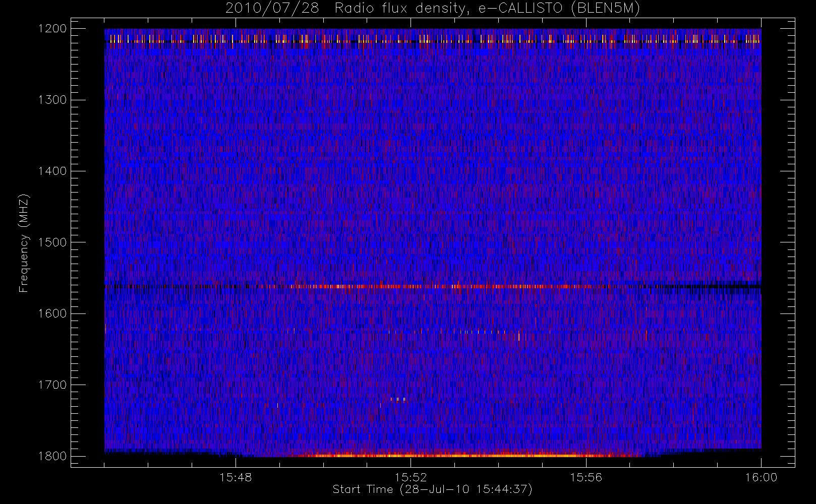Click the 15:48 time tick label
Viewport: 816px width, 504px height.
tap(236, 477)
